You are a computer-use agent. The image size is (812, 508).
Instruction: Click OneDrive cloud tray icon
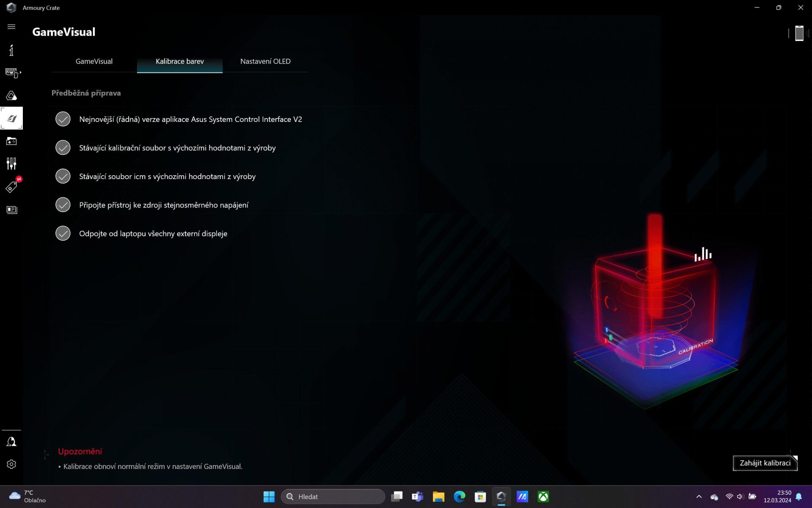click(x=714, y=497)
